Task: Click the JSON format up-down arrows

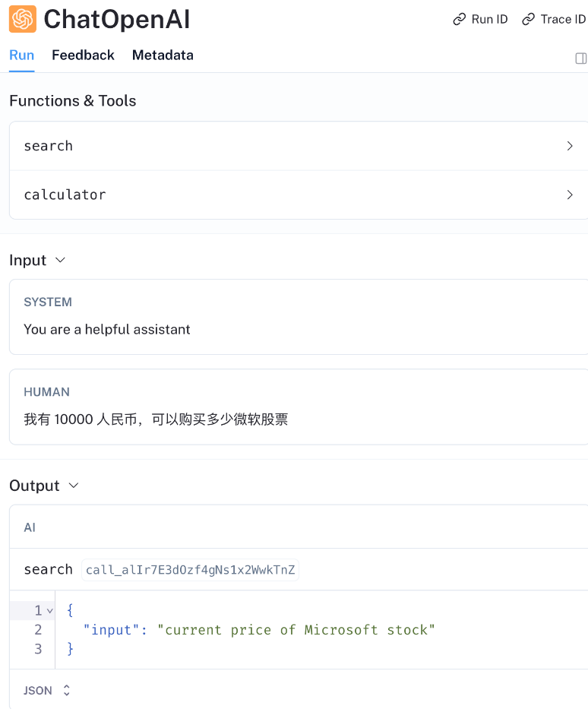Action: (65, 690)
